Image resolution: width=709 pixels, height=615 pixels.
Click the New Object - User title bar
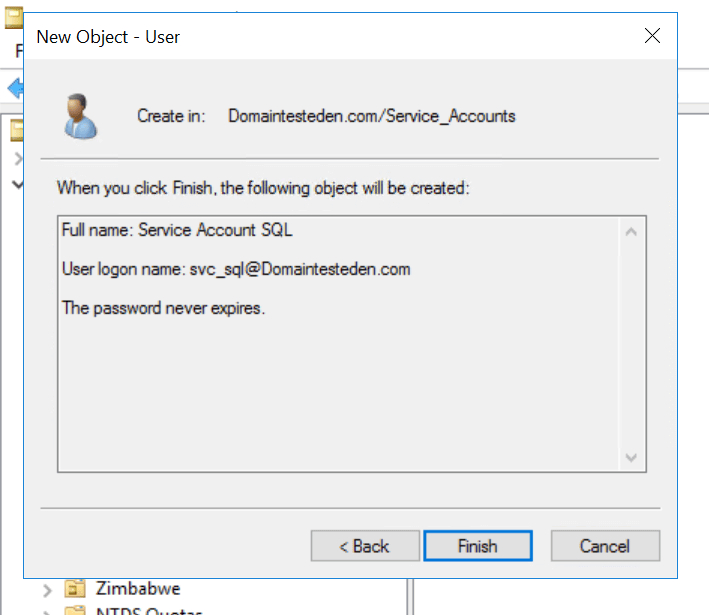point(300,37)
